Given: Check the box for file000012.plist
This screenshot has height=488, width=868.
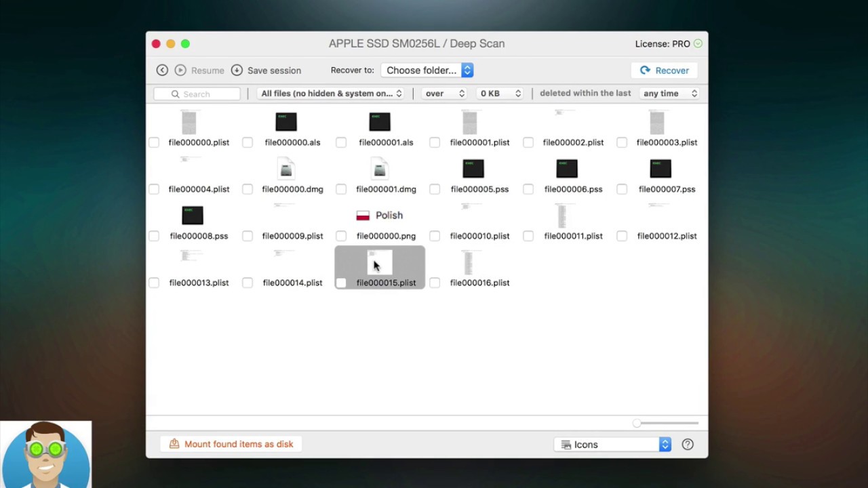Looking at the screenshot, I should (622, 236).
